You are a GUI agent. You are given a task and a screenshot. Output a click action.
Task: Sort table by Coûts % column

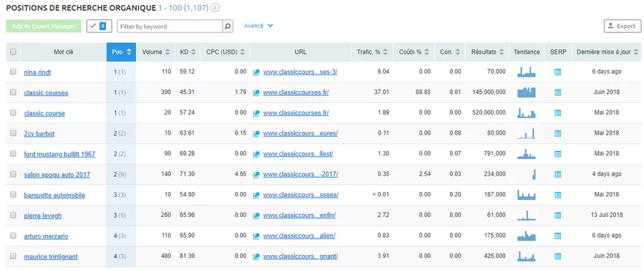click(414, 52)
